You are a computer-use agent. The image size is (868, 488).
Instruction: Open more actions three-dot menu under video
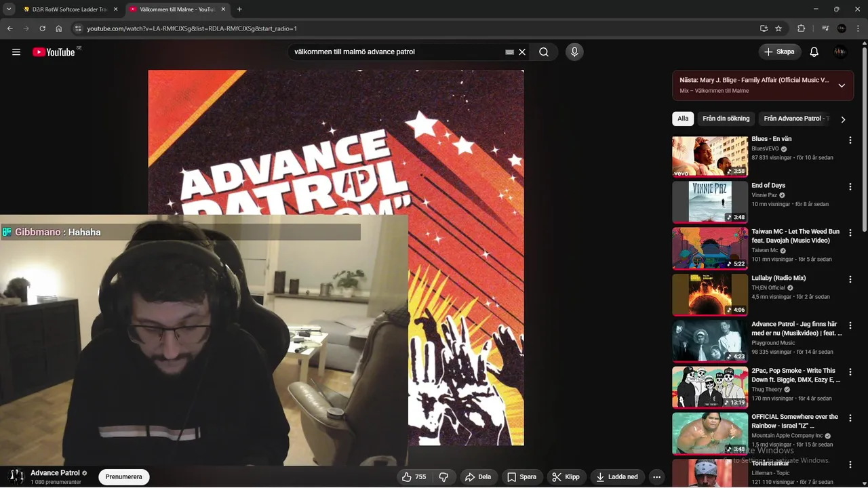(x=656, y=477)
